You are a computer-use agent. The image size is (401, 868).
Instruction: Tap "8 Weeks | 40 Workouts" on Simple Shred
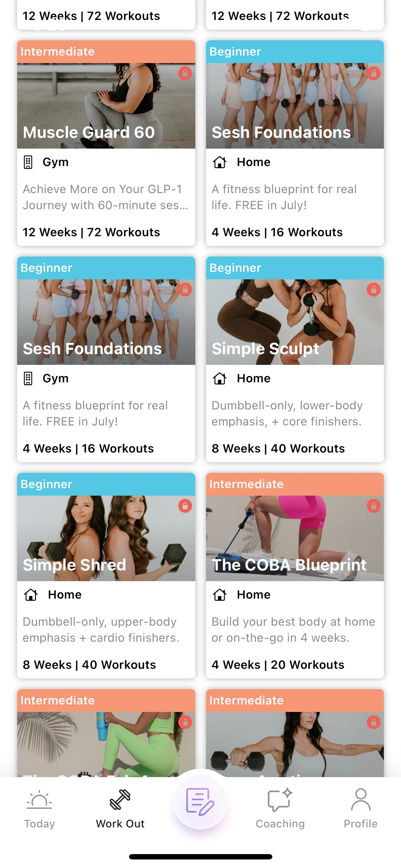pos(89,665)
